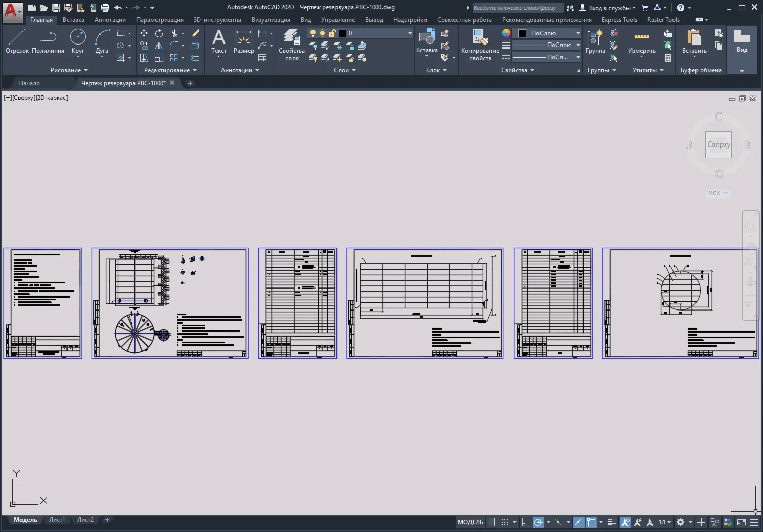This screenshot has width=763, height=532.
Task: Toggle lineweight display in status bar
Action: click(x=612, y=522)
